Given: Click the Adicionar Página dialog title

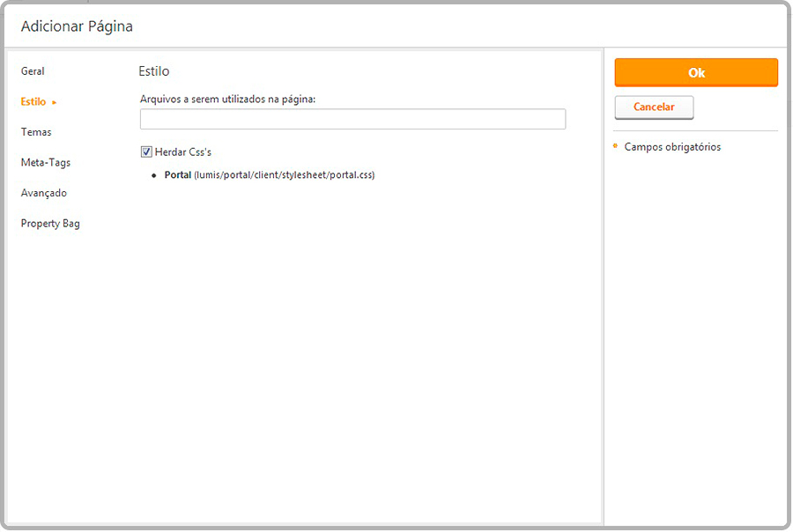Looking at the screenshot, I should tap(77, 26).
